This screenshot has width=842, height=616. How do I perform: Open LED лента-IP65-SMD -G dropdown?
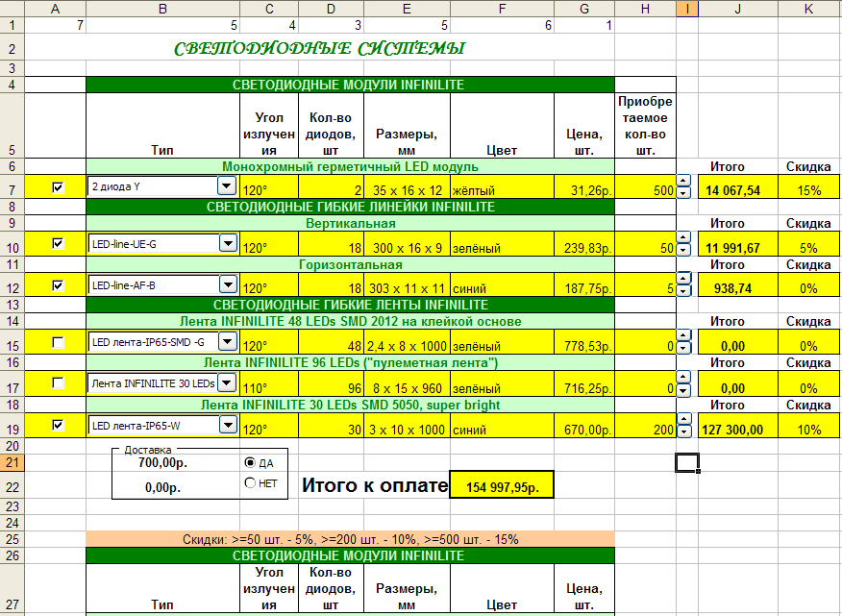click(228, 341)
